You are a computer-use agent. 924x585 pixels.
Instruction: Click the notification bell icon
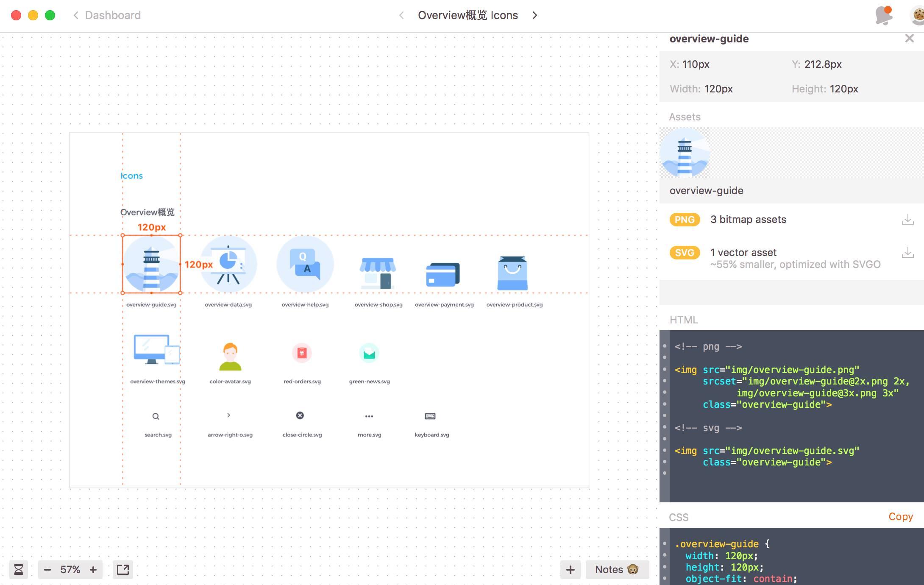pyautogui.click(x=884, y=16)
